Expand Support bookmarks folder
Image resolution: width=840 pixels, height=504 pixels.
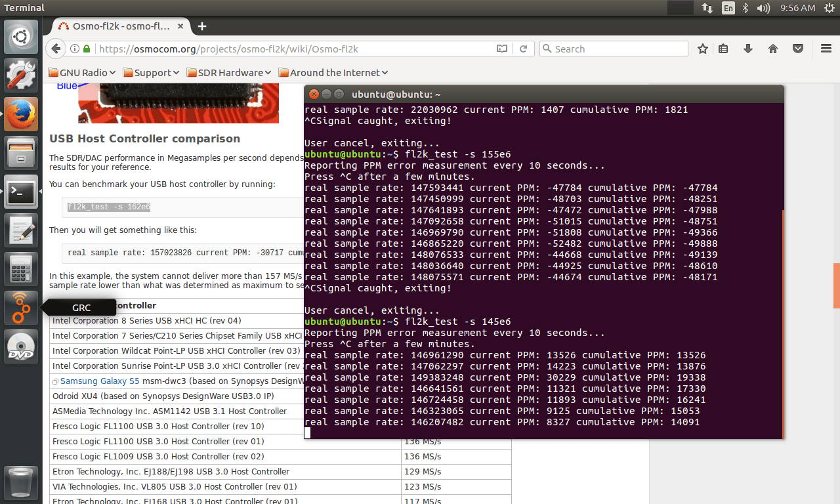point(151,72)
